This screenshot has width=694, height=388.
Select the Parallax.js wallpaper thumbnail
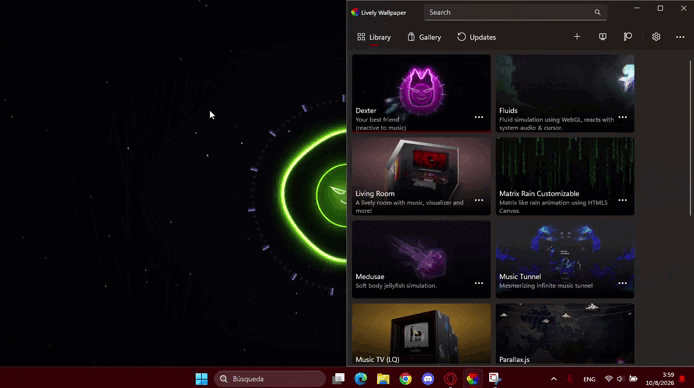[565, 334]
